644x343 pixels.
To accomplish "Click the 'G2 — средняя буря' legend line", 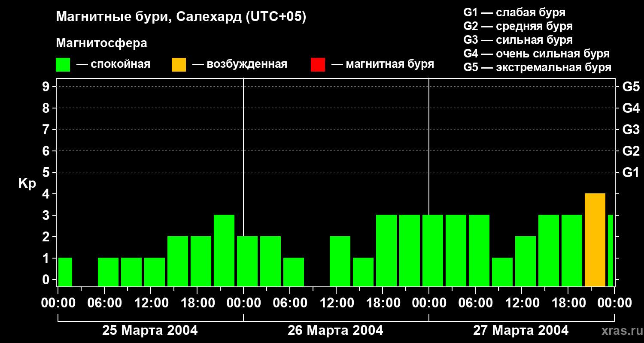I will 518,26.
